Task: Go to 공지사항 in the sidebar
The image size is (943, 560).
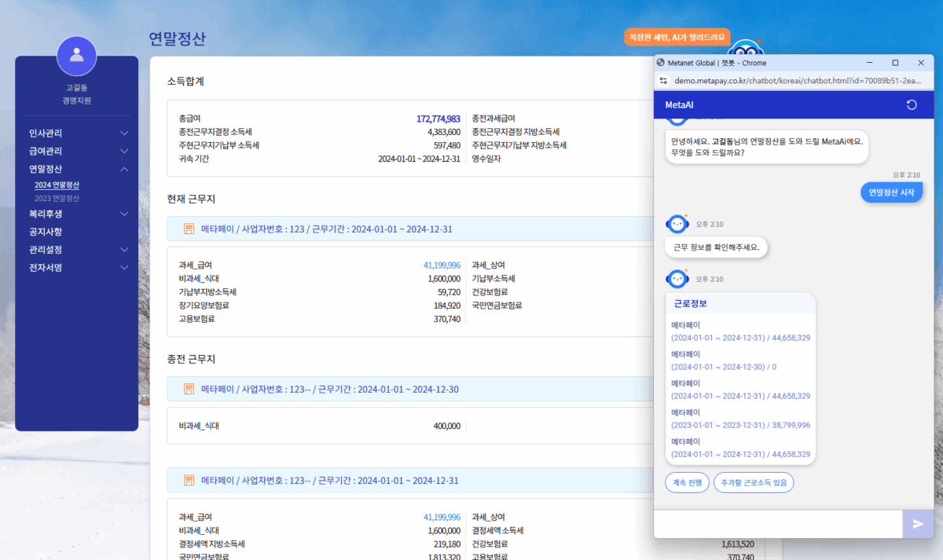Action: tap(46, 232)
